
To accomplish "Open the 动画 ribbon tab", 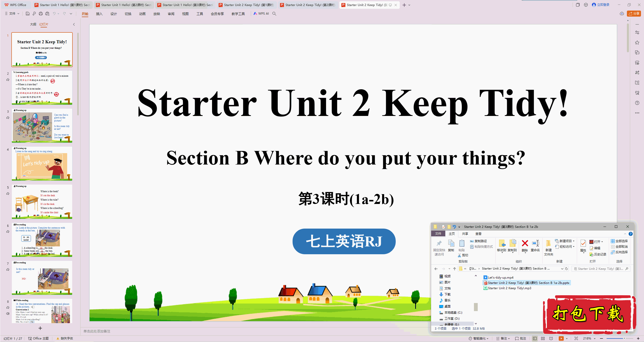I will click(142, 14).
